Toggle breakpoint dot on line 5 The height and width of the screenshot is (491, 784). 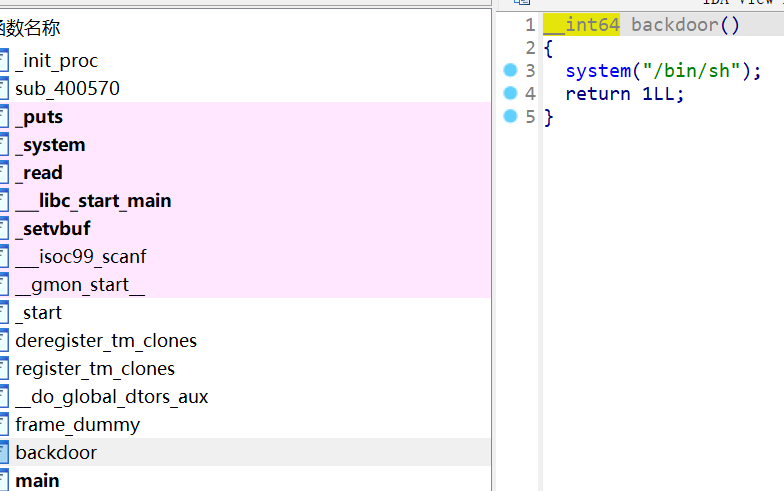click(510, 116)
